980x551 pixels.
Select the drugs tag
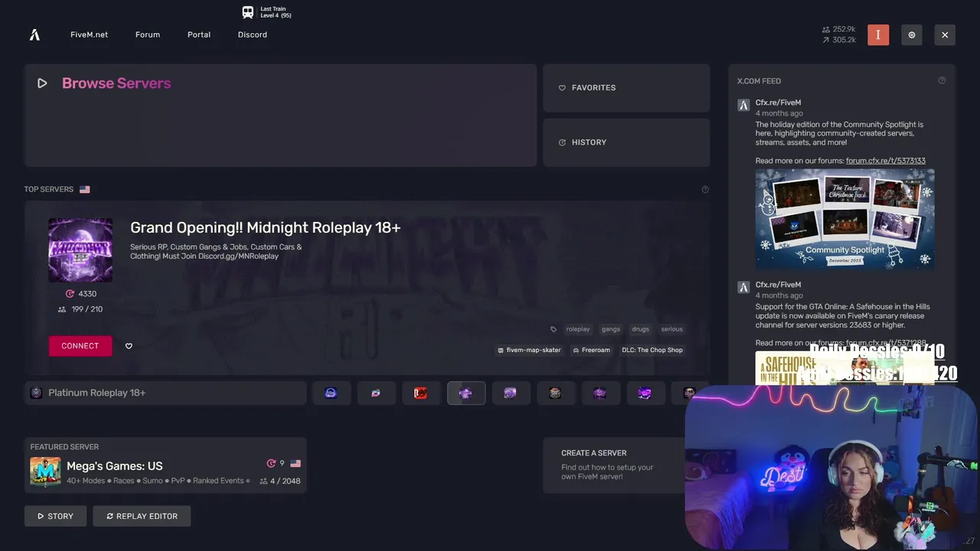coord(641,329)
